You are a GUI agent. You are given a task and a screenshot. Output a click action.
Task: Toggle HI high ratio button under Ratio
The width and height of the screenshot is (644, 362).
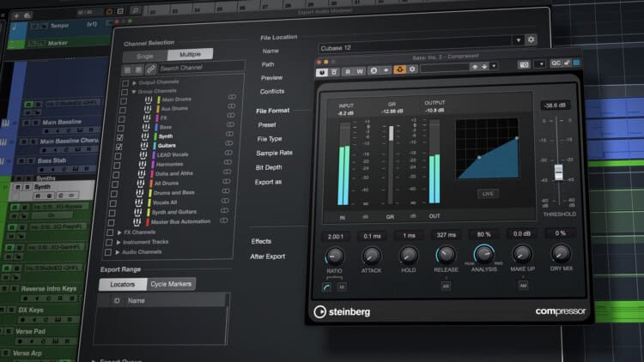342,287
